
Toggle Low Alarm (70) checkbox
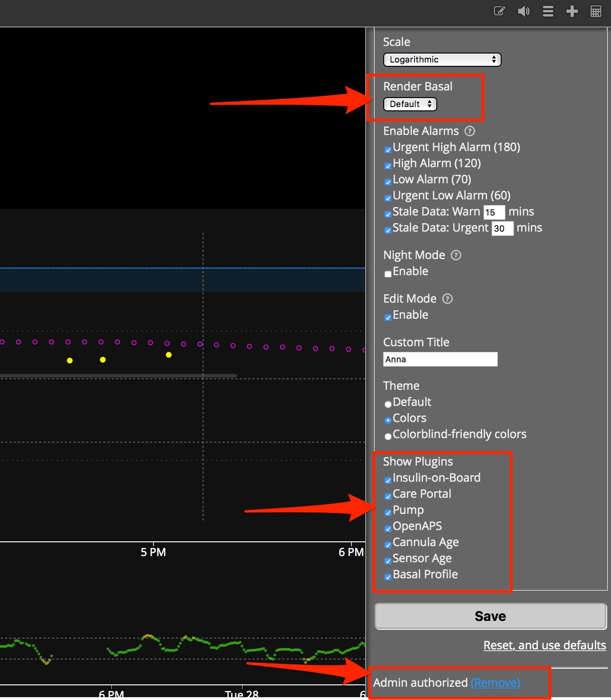388,182
